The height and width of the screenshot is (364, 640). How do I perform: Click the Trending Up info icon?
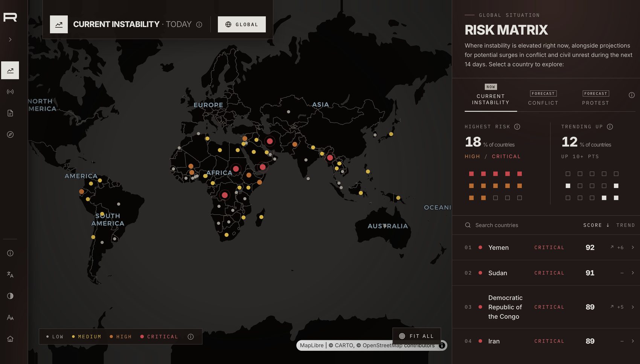click(x=610, y=127)
